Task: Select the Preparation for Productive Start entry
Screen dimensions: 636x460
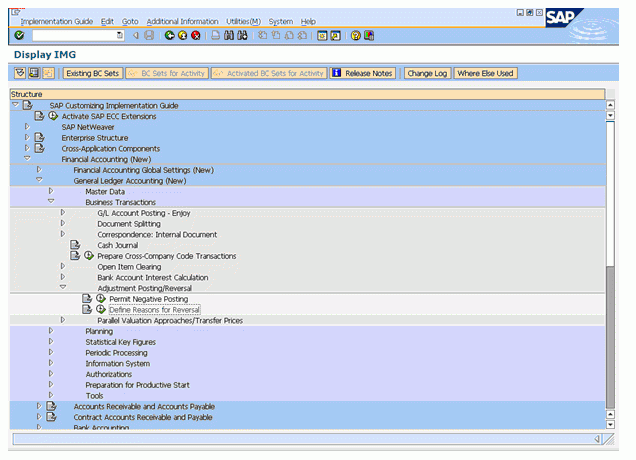Action: 138,385
